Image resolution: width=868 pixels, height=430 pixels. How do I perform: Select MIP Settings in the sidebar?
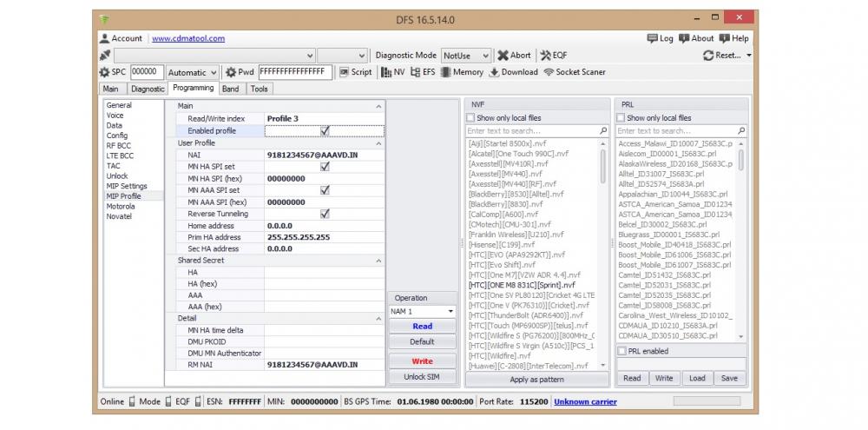click(127, 186)
